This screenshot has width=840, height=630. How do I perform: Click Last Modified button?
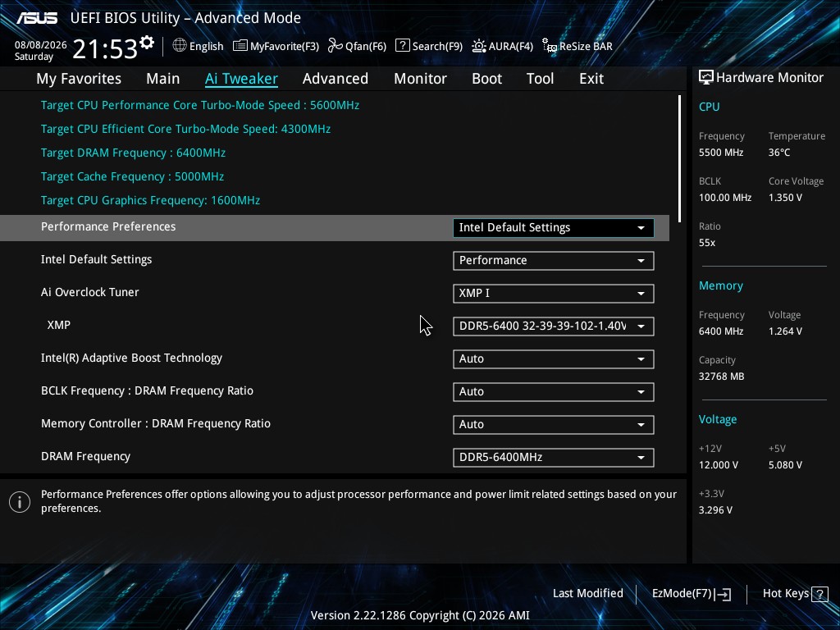[587, 594]
